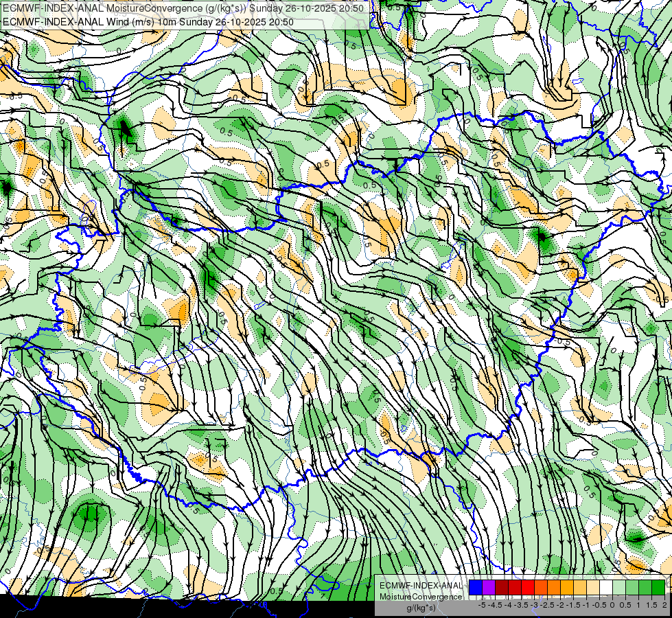Viewport: 672px width, 618px height.
Task: Click the orange legend swatch at -2.5 to -2
Action: click(x=554, y=587)
